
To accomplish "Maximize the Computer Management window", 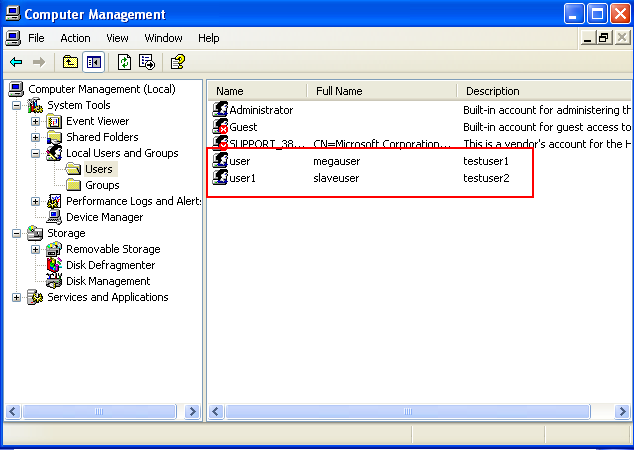I will [597, 14].
